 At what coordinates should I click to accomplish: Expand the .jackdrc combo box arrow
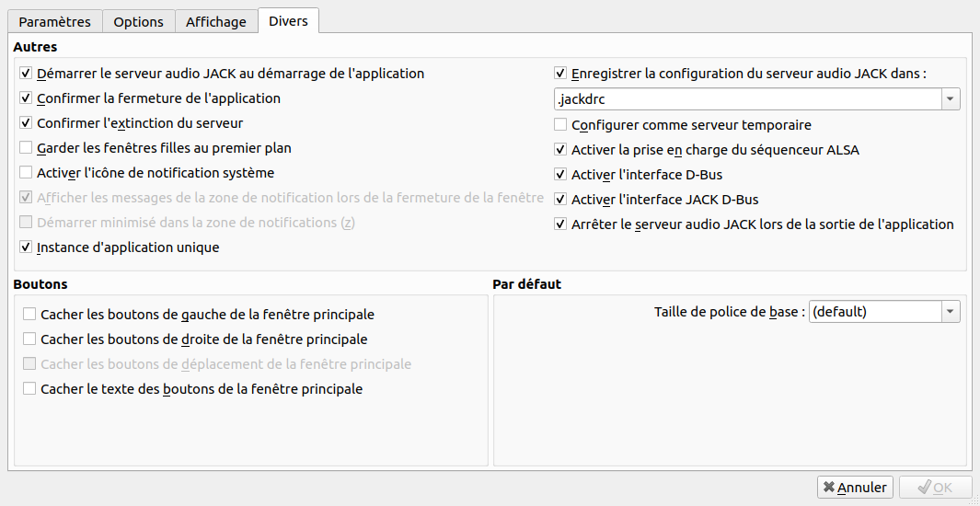(x=951, y=99)
